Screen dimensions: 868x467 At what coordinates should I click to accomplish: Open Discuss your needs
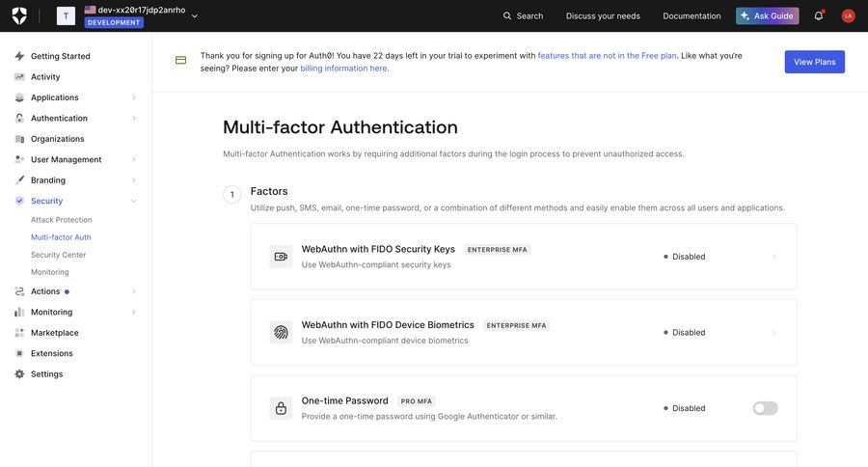pyautogui.click(x=603, y=16)
